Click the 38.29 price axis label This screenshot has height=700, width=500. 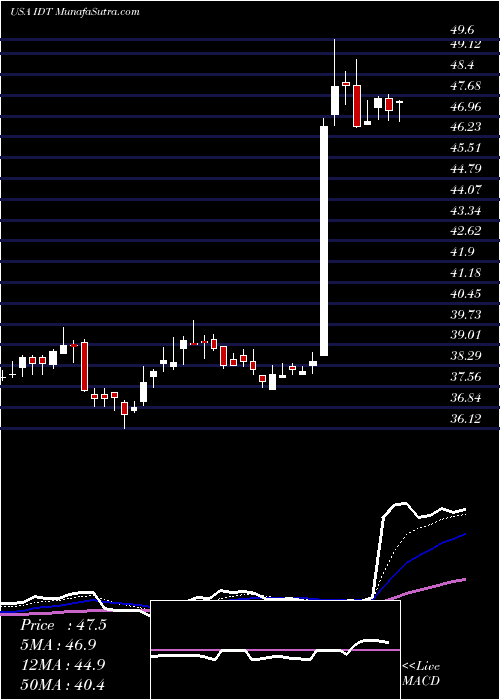tap(466, 356)
